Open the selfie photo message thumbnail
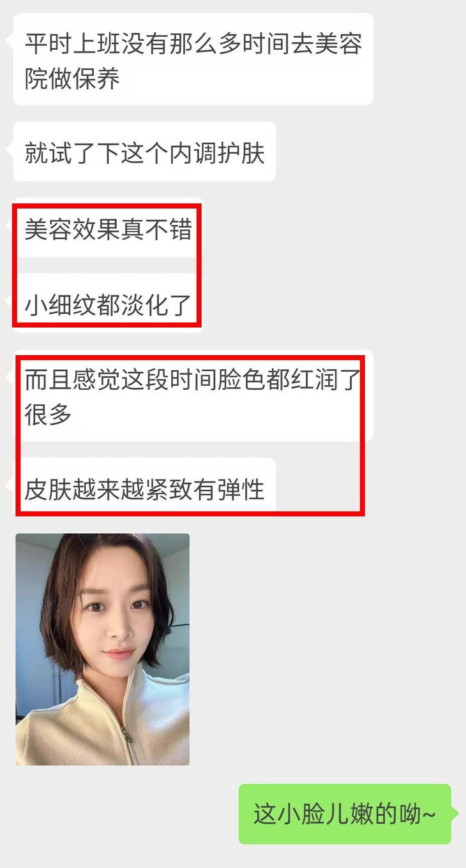Screen dimensions: 466x868 pyautogui.click(x=103, y=649)
